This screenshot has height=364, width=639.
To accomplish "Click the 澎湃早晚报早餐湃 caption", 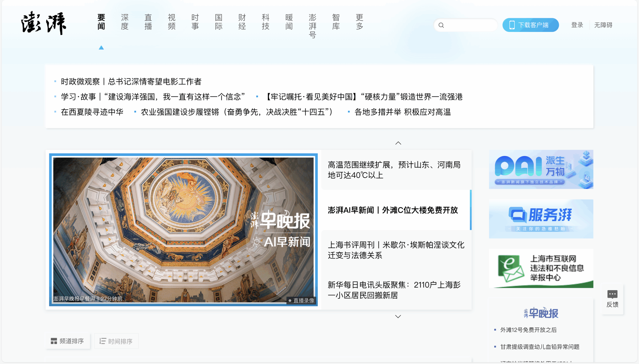I will pyautogui.click(x=74, y=299).
